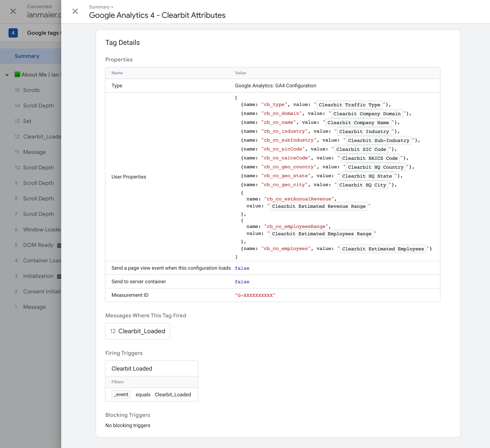Screen dimensions: 490x448
Task: Go back via Summary breadcrumb
Action: point(99,7)
